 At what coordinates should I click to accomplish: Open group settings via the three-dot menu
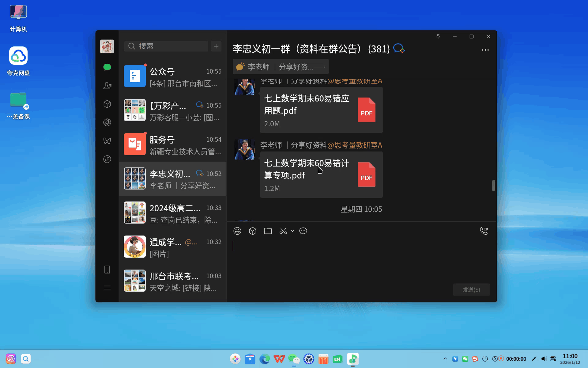pyautogui.click(x=485, y=50)
